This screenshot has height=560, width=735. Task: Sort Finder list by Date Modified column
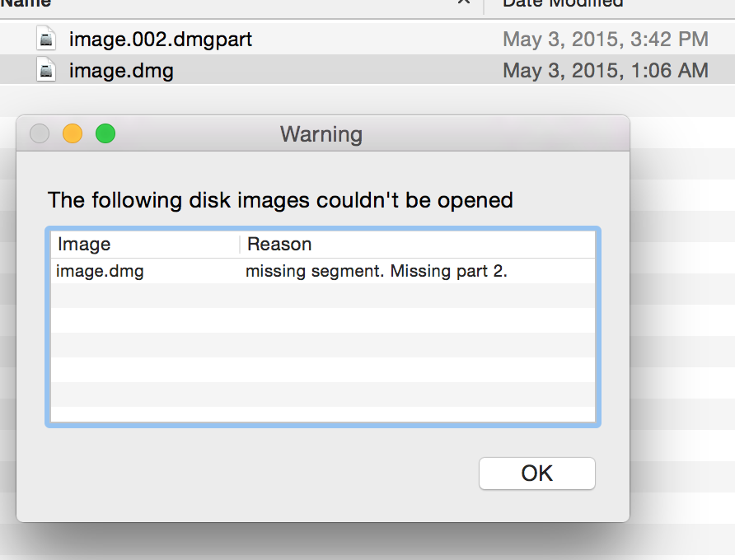click(x=563, y=4)
